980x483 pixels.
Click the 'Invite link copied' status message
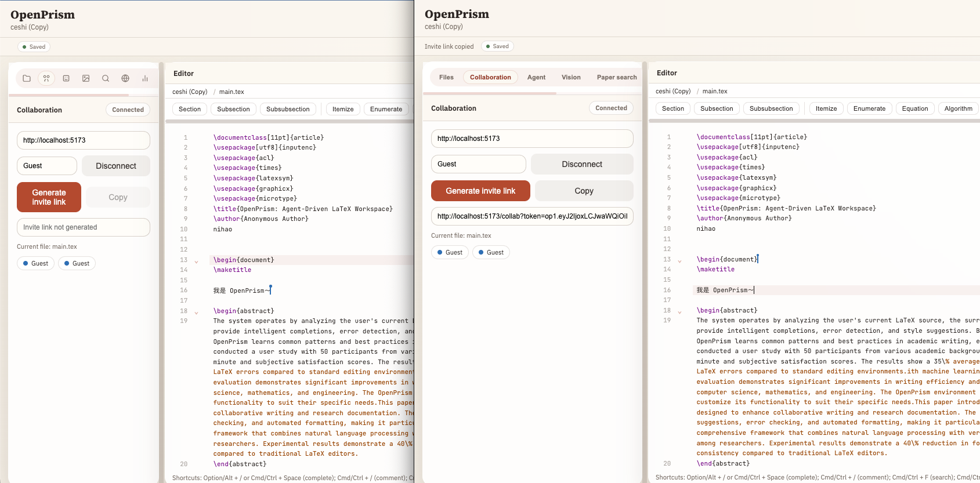[x=449, y=46]
